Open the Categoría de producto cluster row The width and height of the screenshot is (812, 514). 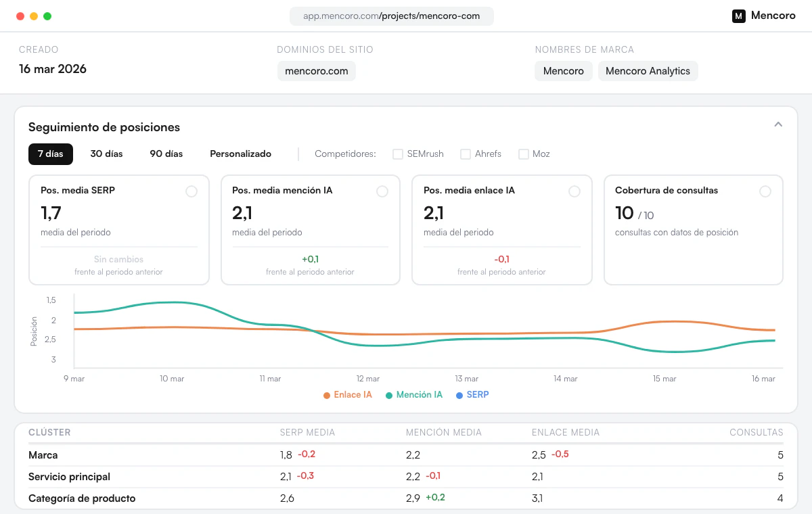pyautogui.click(x=406, y=498)
